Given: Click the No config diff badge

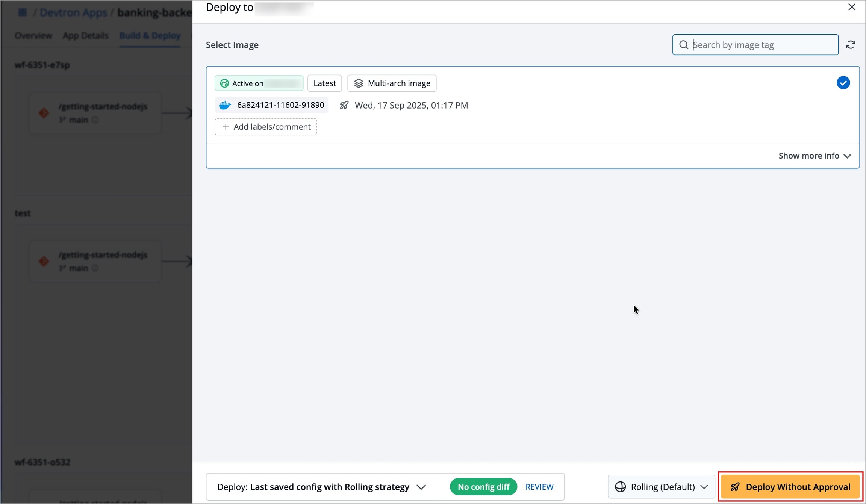Looking at the screenshot, I should (x=483, y=487).
